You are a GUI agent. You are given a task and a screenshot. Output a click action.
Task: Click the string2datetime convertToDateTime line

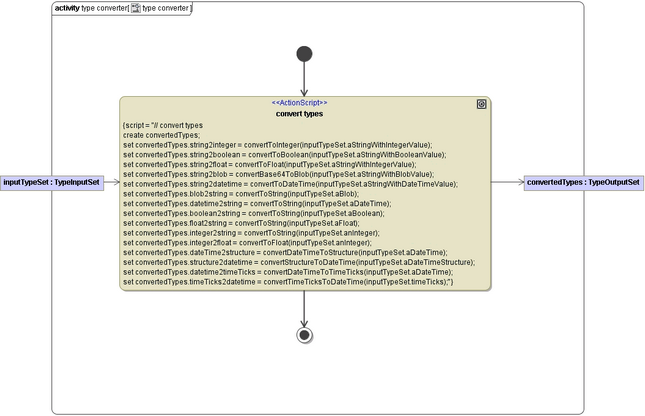coord(290,184)
